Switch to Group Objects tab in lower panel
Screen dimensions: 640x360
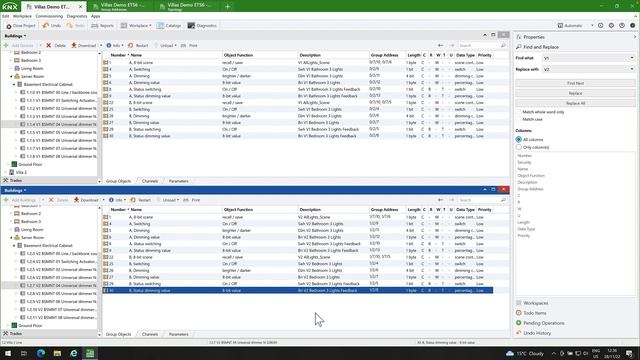[118, 334]
